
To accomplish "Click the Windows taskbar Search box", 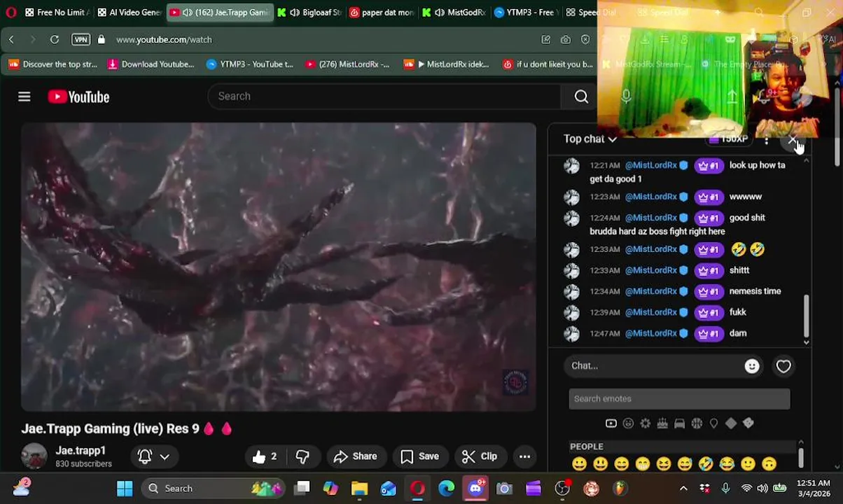I will [x=213, y=489].
